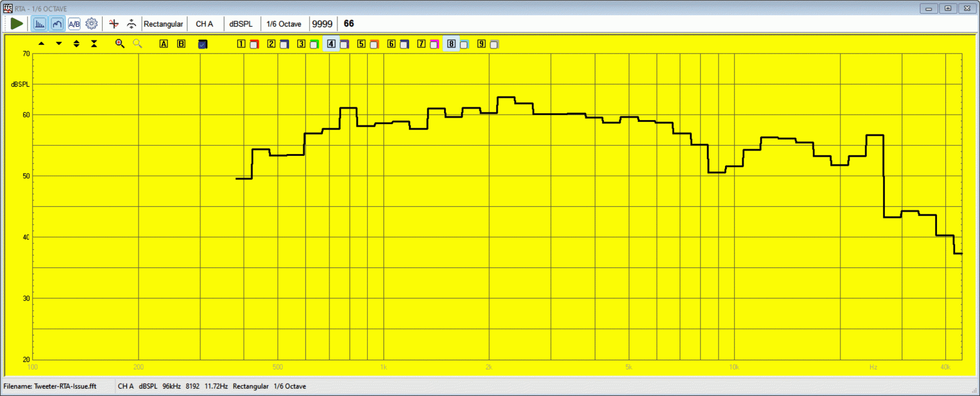Screen dimensions: 980x396
Task: Click overlay memory button 1
Action: coord(241,44)
